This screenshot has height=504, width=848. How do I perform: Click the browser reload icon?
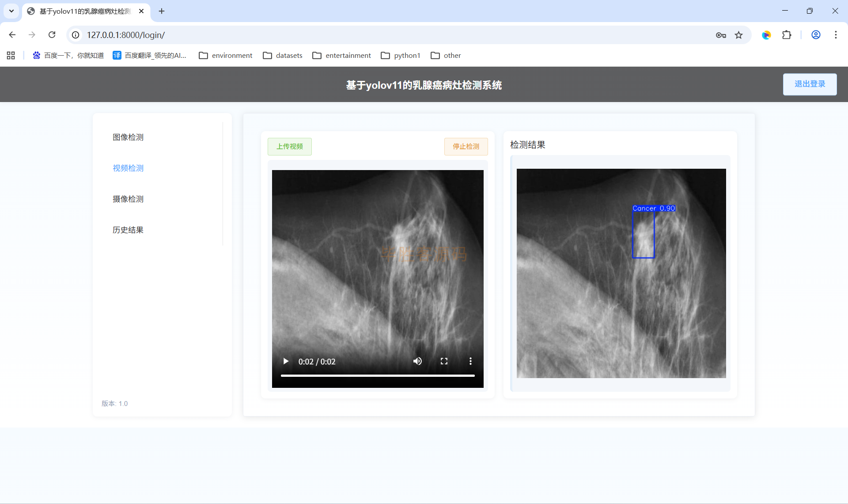point(52,35)
